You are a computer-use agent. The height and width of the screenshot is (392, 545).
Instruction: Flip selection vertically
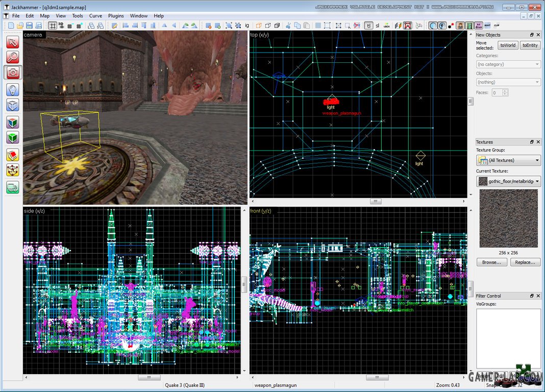(x=174, y=26)
